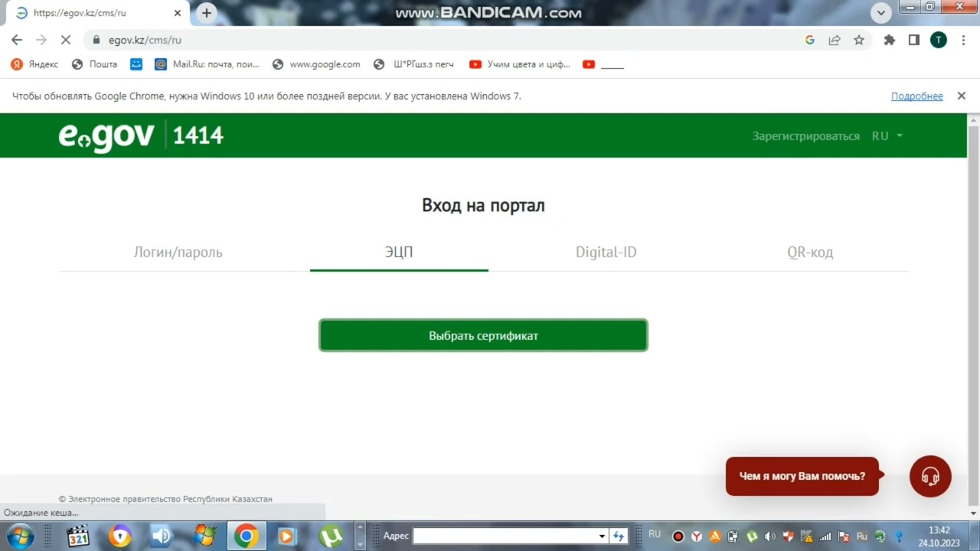Open the orange media player taskbar icon
980x551 pixels.
tap(287, 536)
